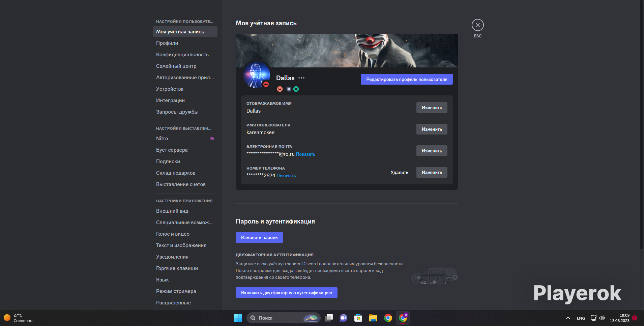Launch the Chat app from the taskbar

coord(344,318)
